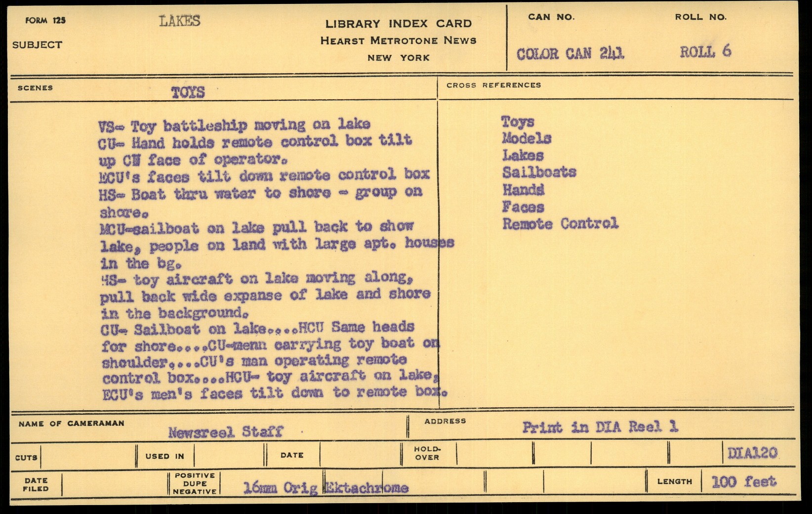The height and width of the screenshot is (514, 812).
Task: Click the 'Toys' cross reference
Action: 518,122
